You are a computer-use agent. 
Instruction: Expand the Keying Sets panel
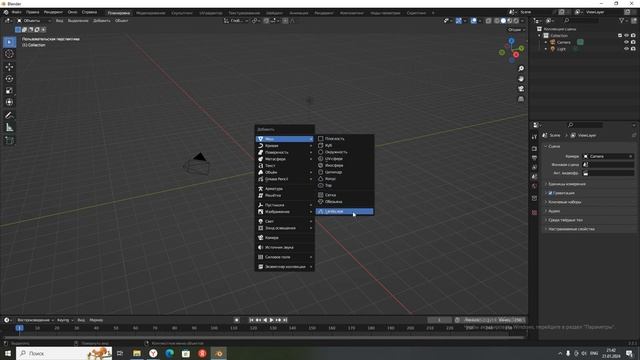[x=564, y=202]
